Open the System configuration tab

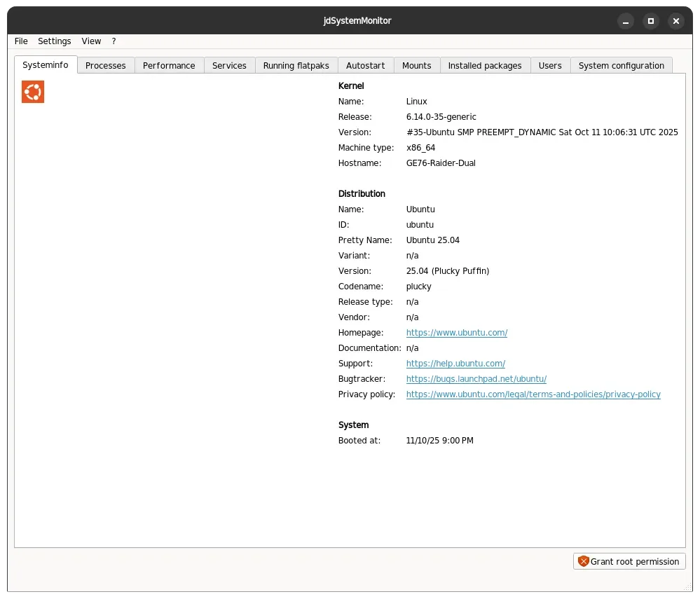(x=622, y=66)
